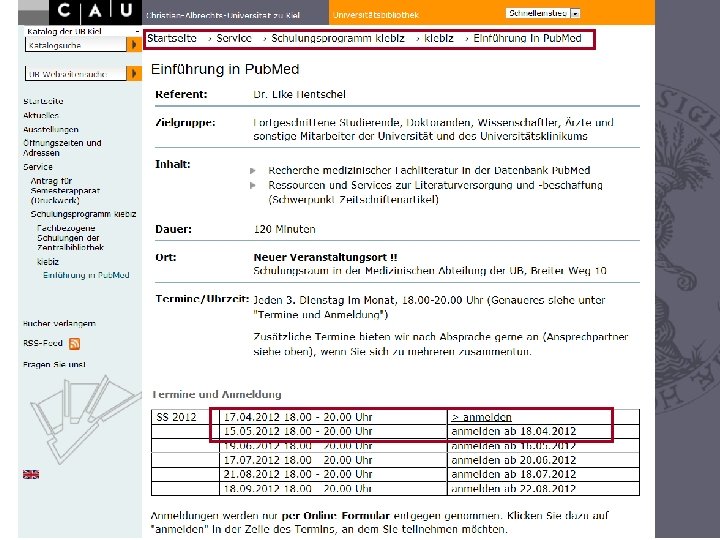The height and width of the screenshot is (540, 720).
Task: Open Christian-Albrechts-Universität zu Kiel header link
Action: (x=223, y=15)
